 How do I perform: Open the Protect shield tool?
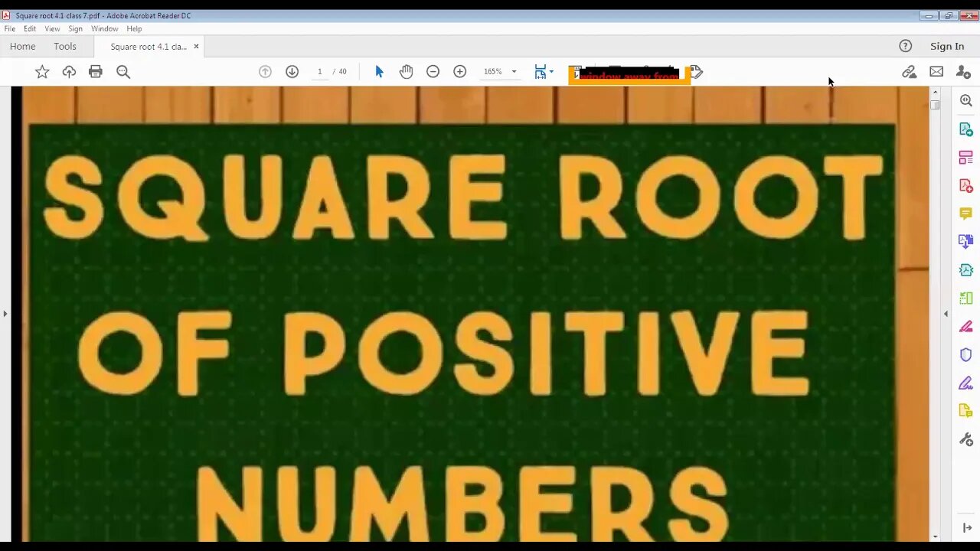point(966,355)
